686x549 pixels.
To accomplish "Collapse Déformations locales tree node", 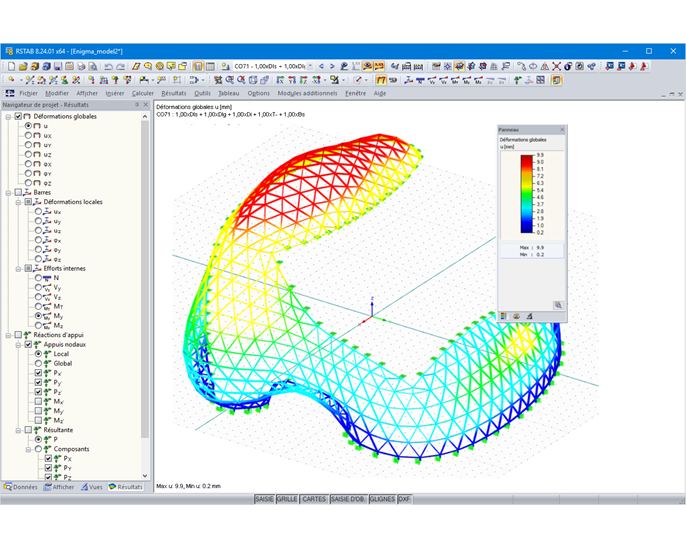I will pyautogui.click(x=18, y=202).
